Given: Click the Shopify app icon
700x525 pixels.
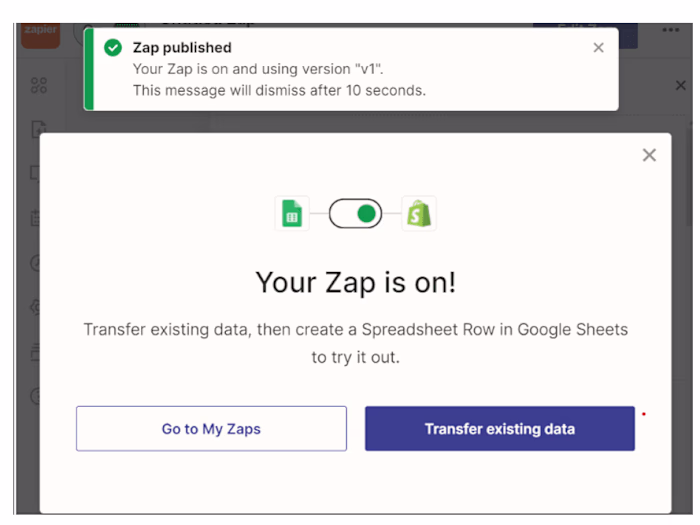Looking at the screenshot, I should coord(418,213).
